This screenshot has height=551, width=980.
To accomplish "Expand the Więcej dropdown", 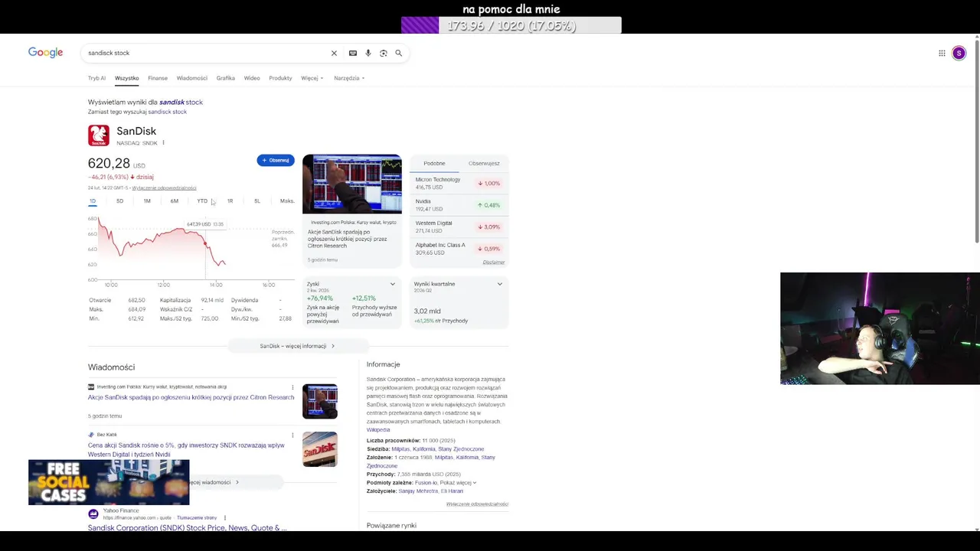I will (312, 78).
